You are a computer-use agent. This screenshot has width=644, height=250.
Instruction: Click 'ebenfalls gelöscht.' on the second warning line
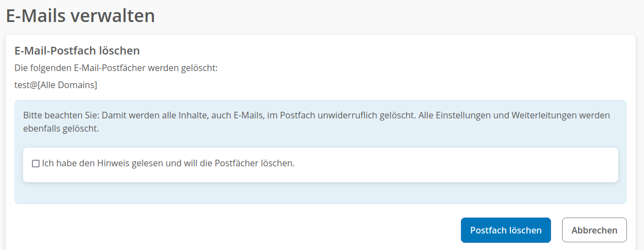click(61, 129)
